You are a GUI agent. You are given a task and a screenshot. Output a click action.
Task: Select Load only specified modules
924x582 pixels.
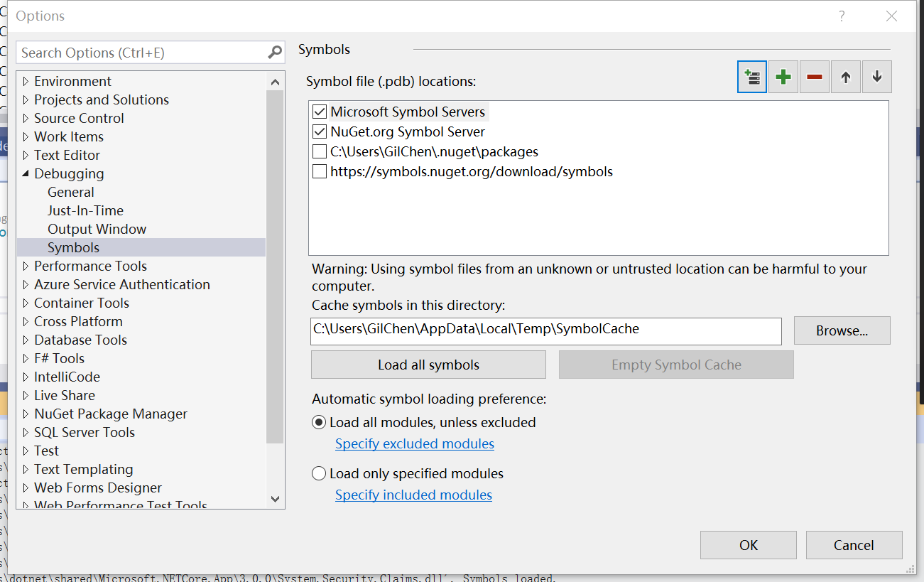318,473
